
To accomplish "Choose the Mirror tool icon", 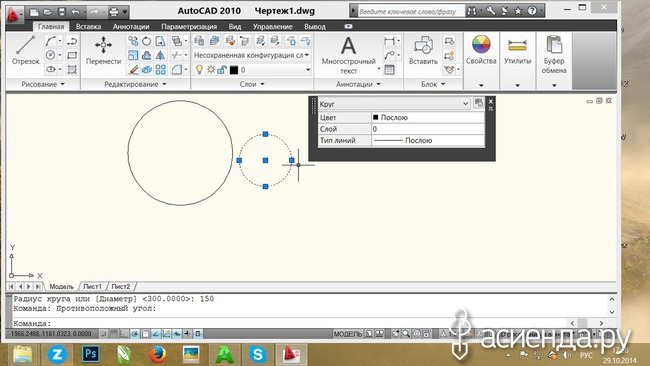I will pos(160,55).
